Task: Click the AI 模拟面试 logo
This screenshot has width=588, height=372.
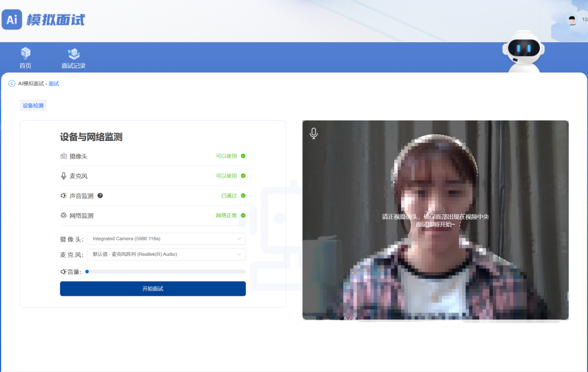Action: tap(43, 20)
